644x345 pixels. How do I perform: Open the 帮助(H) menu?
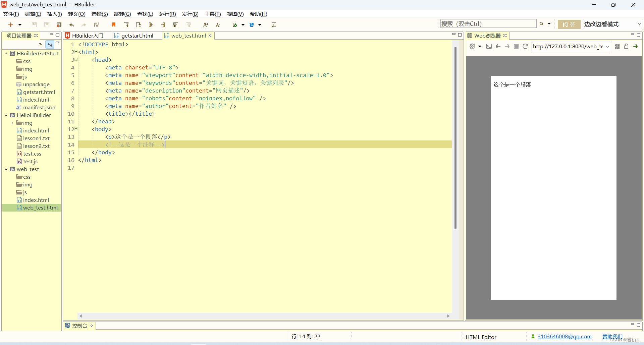(x=259, y=14)
